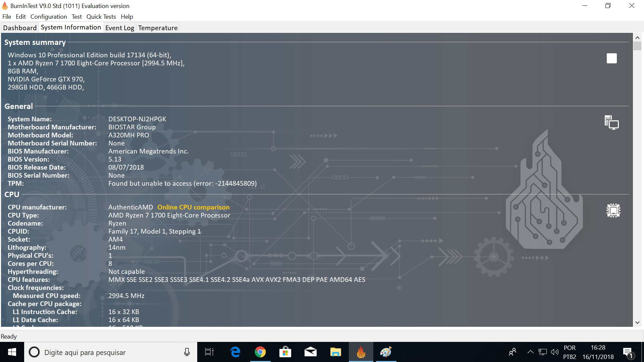Click the Cortana circle icon

34,352
